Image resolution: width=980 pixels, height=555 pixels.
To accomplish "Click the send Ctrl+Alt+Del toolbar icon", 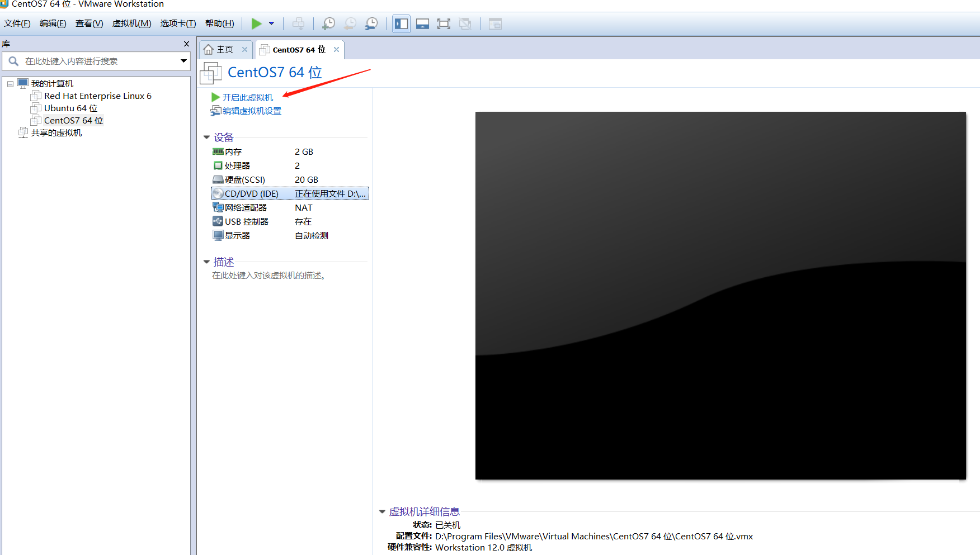I will 299,23.
